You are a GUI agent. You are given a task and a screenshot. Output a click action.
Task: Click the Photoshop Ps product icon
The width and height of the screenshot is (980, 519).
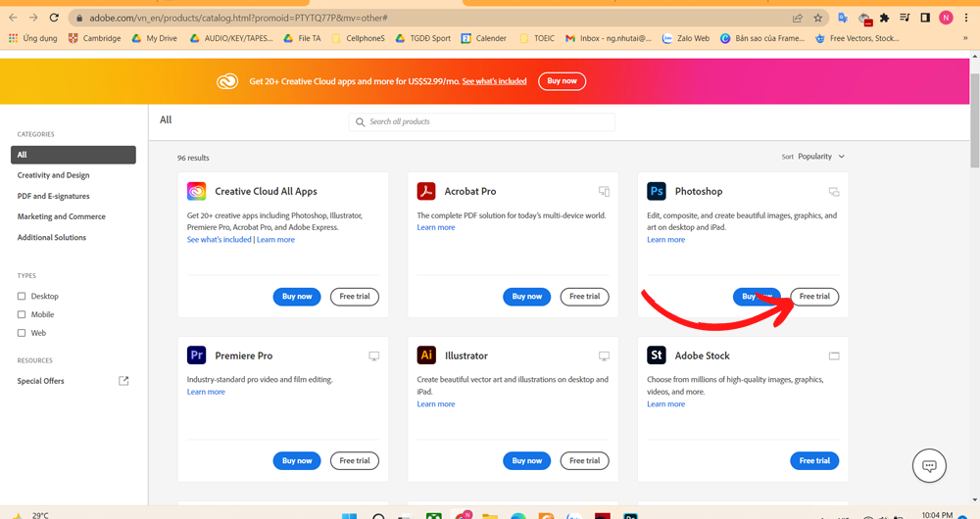click(x=657, y=191)
